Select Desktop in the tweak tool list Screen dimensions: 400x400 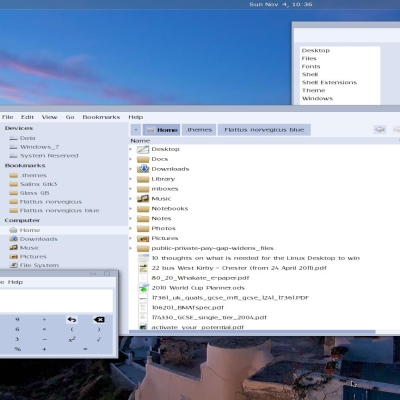(x=316, y=50)
